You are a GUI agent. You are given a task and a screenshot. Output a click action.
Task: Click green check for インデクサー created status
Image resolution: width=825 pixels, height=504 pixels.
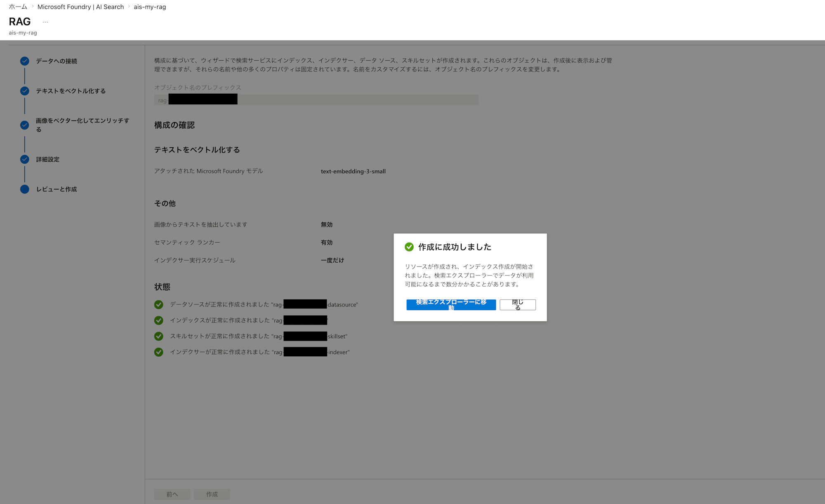(159, 352)
